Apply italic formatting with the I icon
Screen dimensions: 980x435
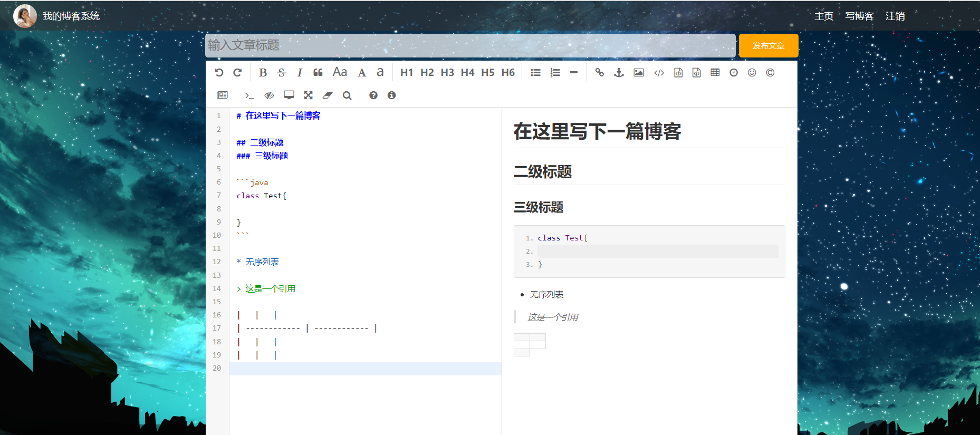coord(300,73)
